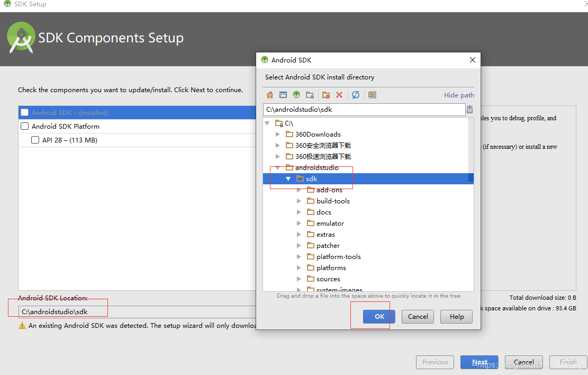Viewport: 588px width, 375px height.
Task: Expand the build-tools folder
Action: pyautogui.click(x=299, y=201)
